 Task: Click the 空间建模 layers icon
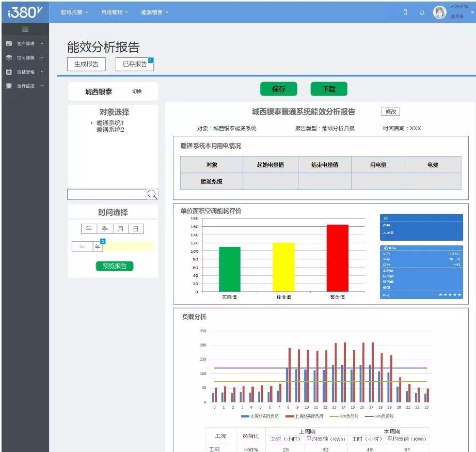[9, 58]
